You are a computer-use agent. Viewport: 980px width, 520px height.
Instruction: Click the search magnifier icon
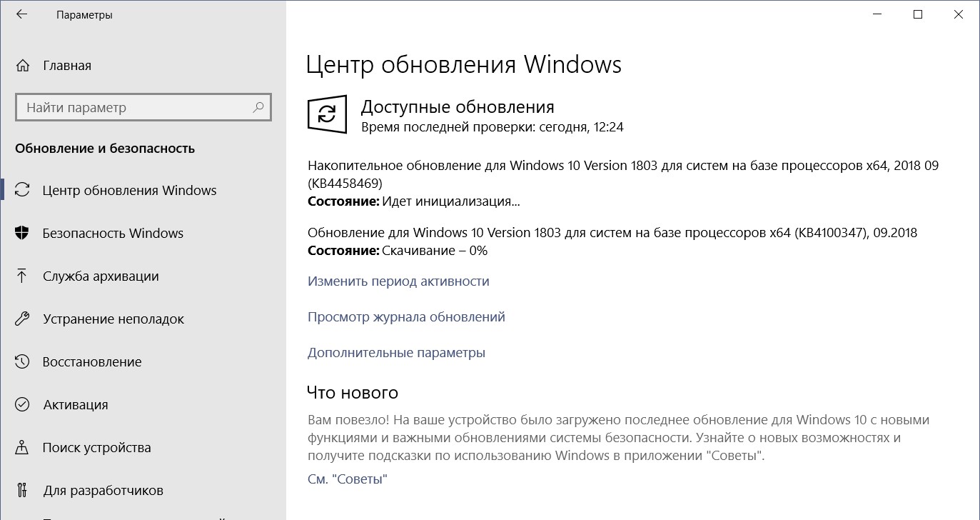[258, 108]
